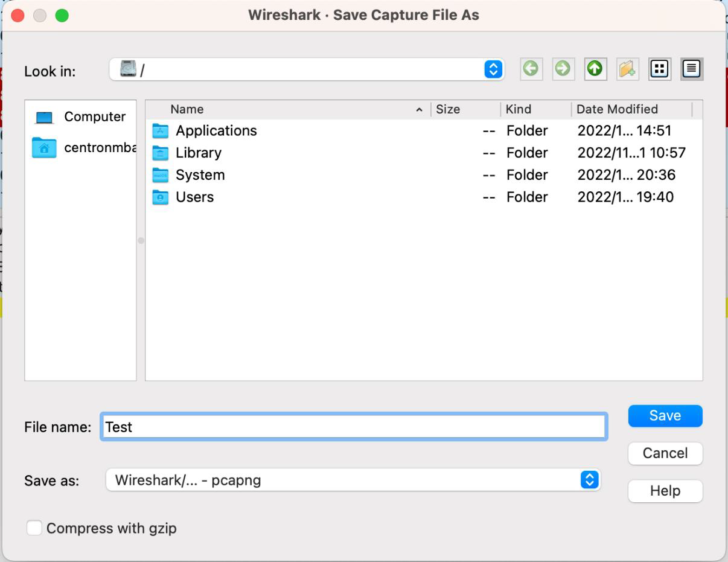The width and height of the screenshot is (728, 562).
Task: Click the green Back navigation arrow
Action: coord(531,69)
